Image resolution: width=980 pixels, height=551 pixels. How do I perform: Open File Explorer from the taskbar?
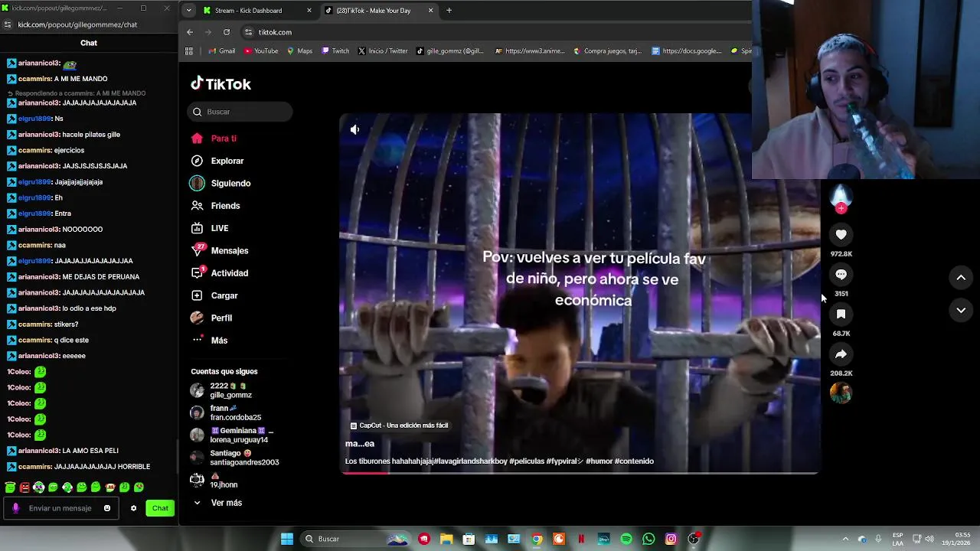(446, 539)
